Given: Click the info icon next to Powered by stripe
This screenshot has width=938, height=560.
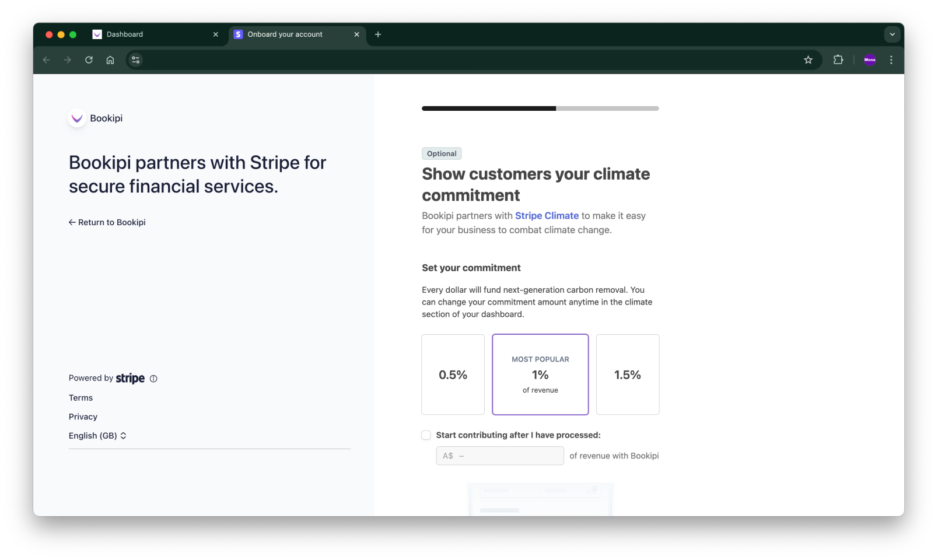Looking at the screenshot, I should coord(153,379).
